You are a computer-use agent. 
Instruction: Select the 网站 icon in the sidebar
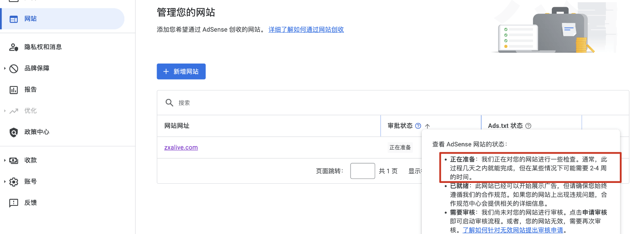[x=14, y=18]
